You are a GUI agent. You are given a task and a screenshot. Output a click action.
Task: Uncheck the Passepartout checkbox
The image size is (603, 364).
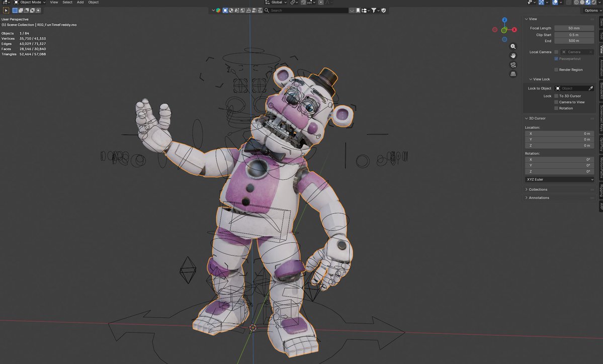click(x=556, y=59)
